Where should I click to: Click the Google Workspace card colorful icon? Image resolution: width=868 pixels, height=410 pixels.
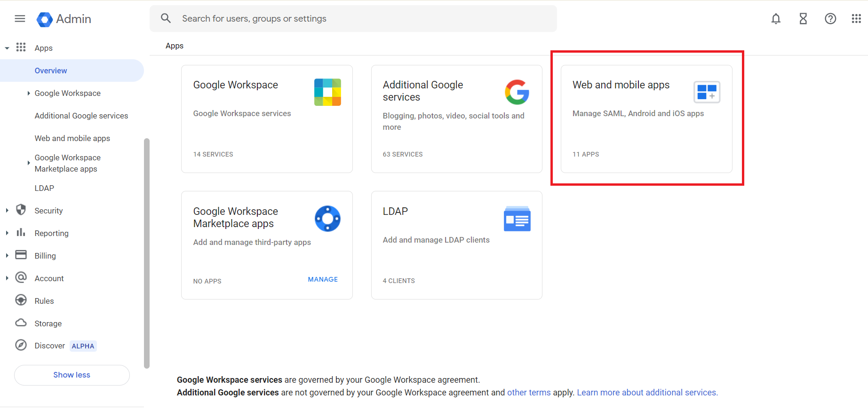click(x=327, y=92)
